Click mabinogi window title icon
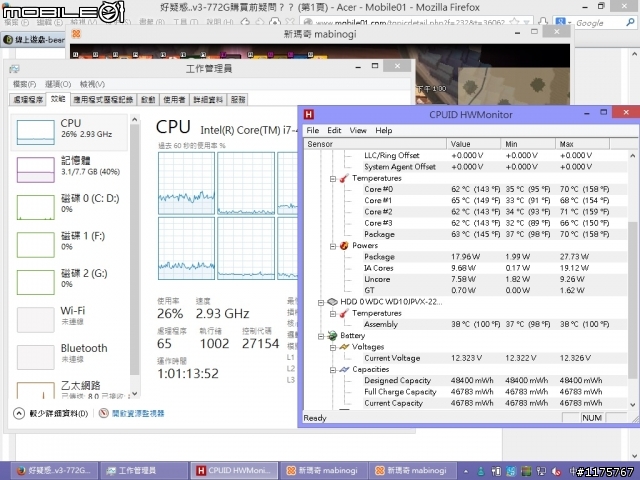The width and height of the screenshot is (640, 480). pyautogui.click(x=76, y=34)
